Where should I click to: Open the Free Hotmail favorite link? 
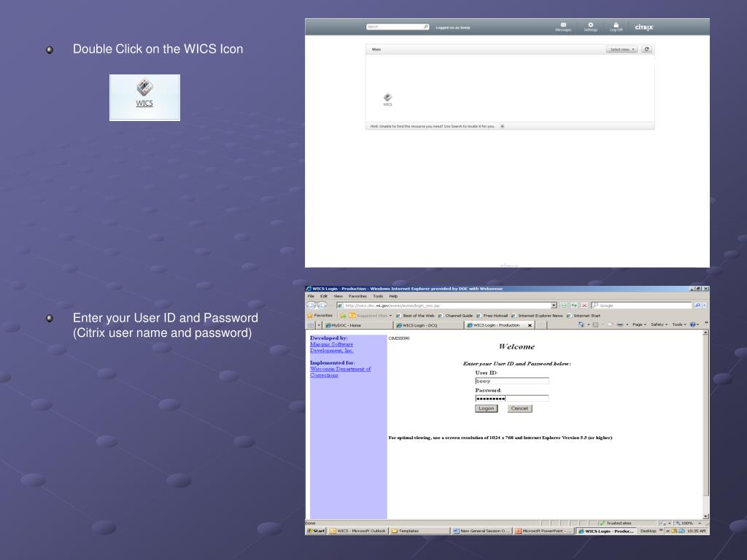click(492, 316)
